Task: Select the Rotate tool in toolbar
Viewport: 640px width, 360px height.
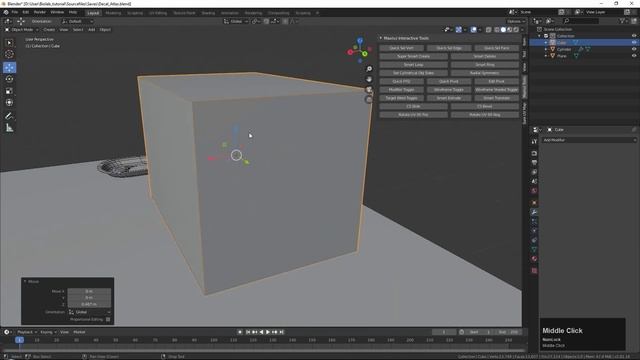Action: pyautogui.click(x=9, y=79)
